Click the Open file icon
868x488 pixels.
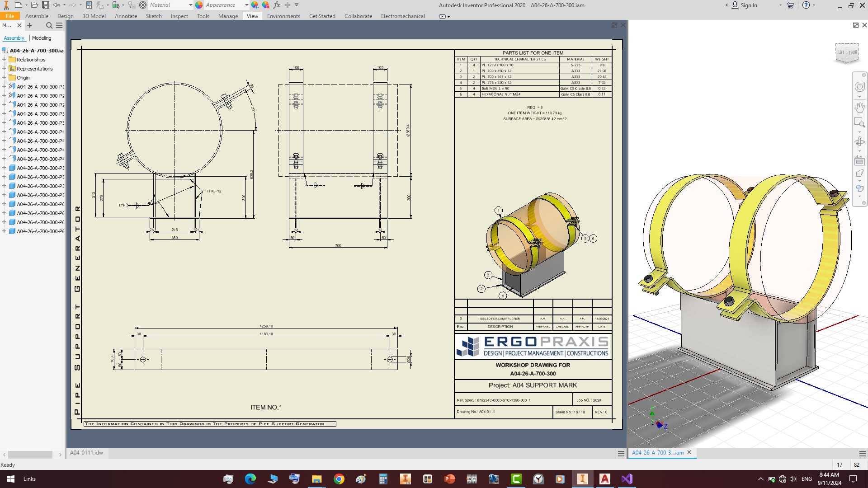point(34,5)
